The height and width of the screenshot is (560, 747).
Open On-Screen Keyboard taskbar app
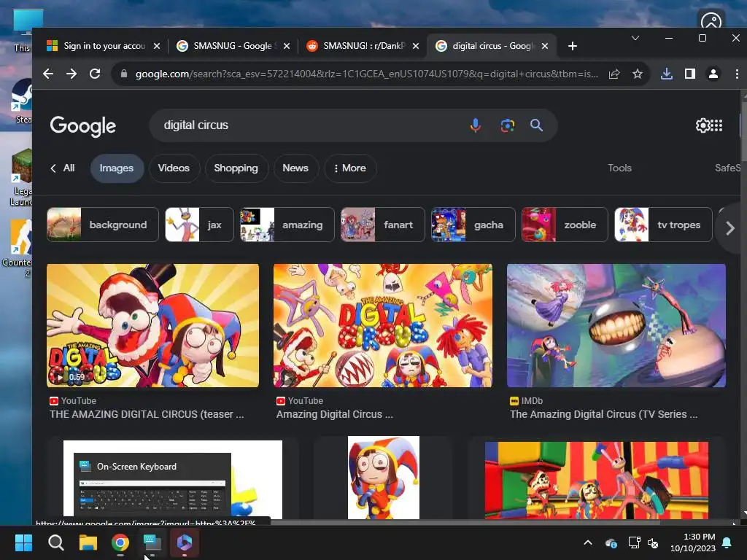[152, 542]
